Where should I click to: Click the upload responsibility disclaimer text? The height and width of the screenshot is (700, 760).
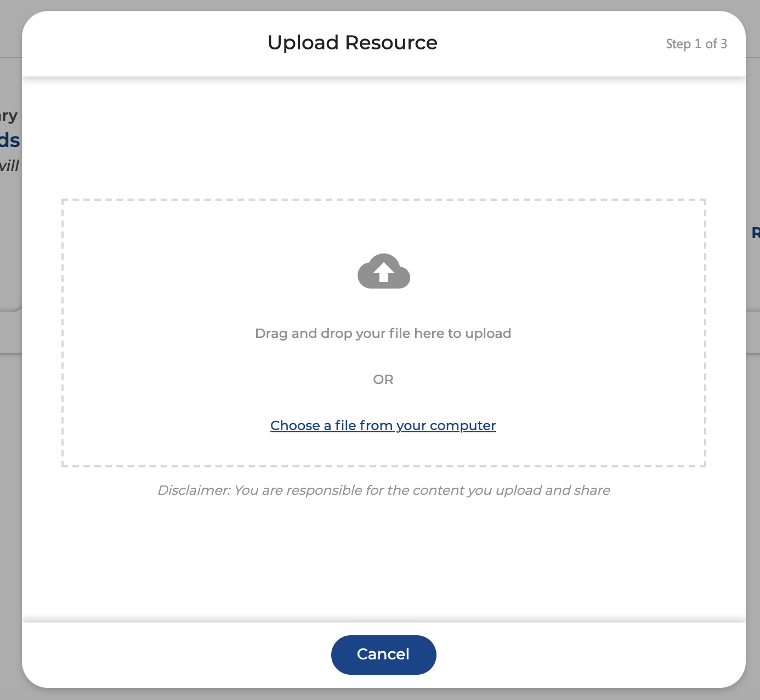[384, 490]
